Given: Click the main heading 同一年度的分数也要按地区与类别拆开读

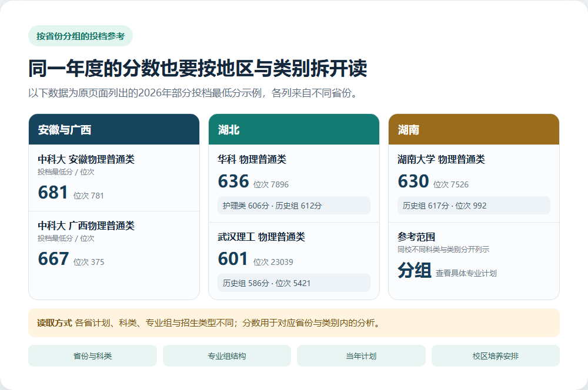Looking at the screenshot, I should pos(198,68).
